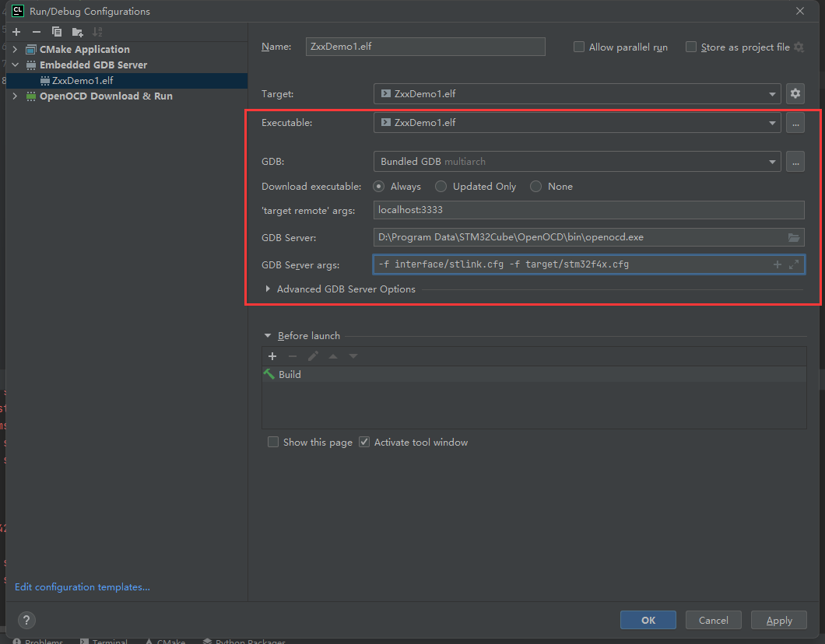This screenshot has width=825, height=644.
Task: Move Before launch task up
Action: click(333, 356)
